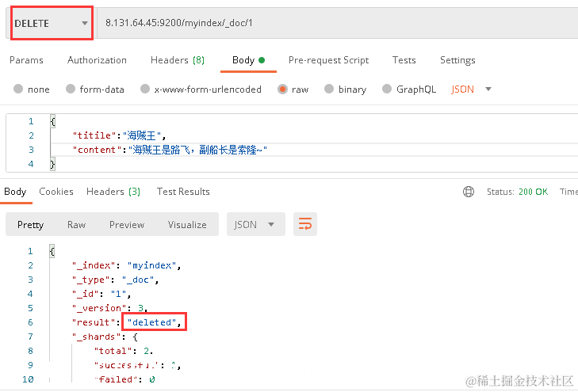
Task: Toggle the wrap lines icon button
Action: (x=304, y=224)
